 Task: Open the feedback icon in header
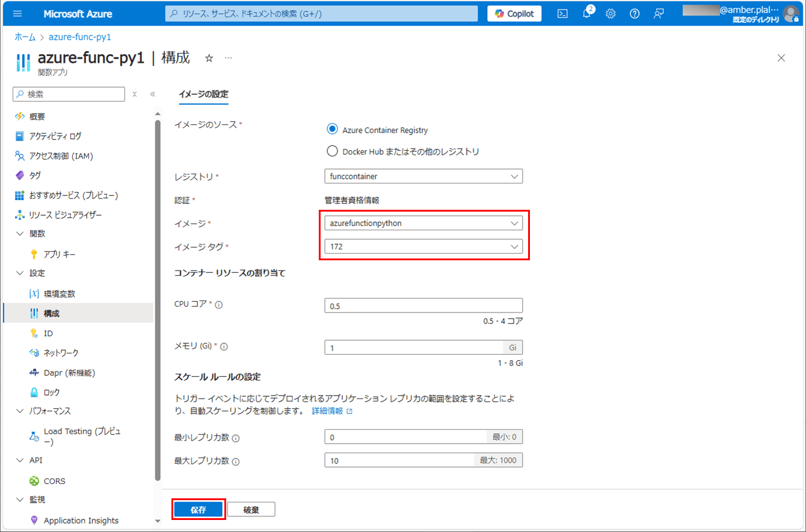point(659,14)
